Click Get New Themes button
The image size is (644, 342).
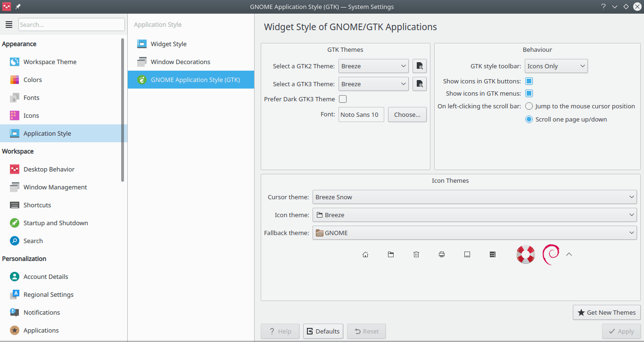[606, 312]
